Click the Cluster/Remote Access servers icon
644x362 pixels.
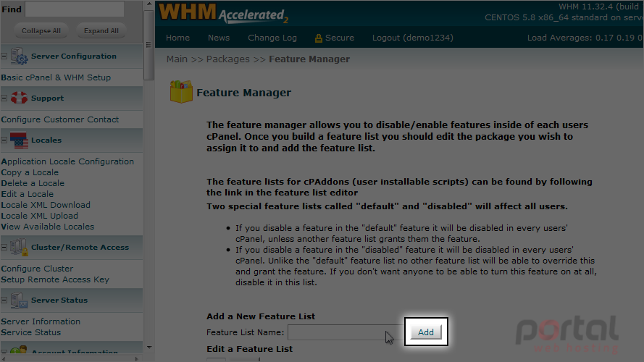coord(19,247)
